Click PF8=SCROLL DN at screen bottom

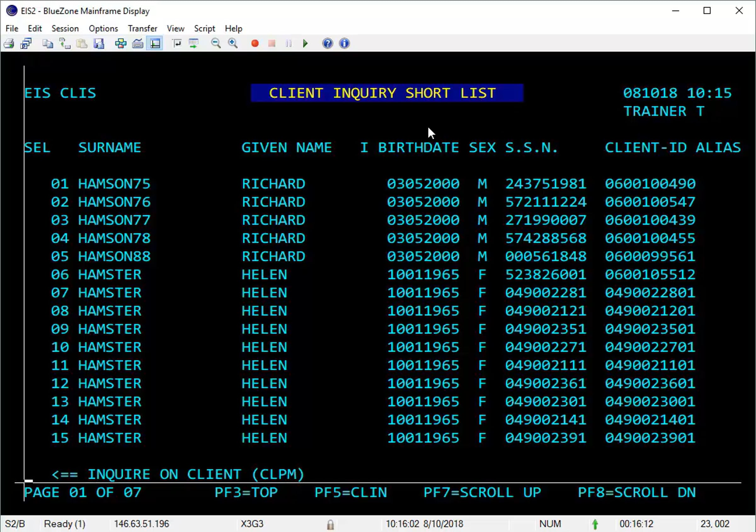point(637,492)
